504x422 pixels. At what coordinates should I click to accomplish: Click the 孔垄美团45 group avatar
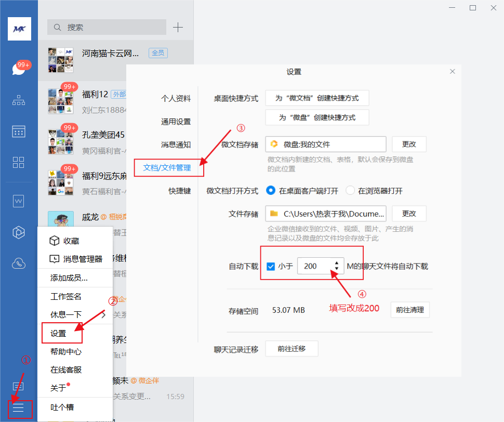(61, 142)
